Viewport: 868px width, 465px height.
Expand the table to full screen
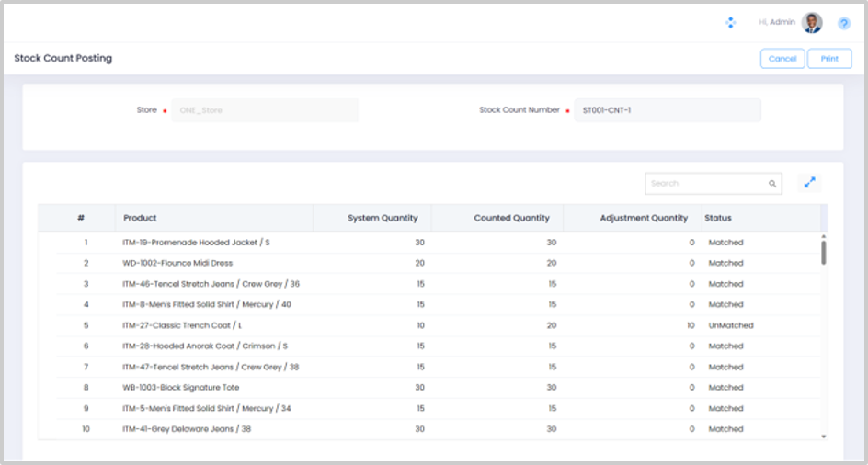point(809,183)
